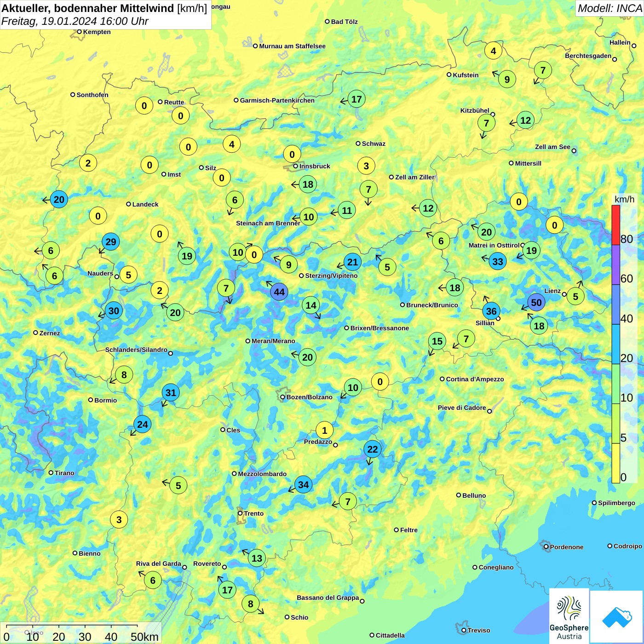Screen dimensions: 644x644
Task: Pick the light-blue 20–40 km/h legend band
Action: pyautogui.click(x=615, y=345)
